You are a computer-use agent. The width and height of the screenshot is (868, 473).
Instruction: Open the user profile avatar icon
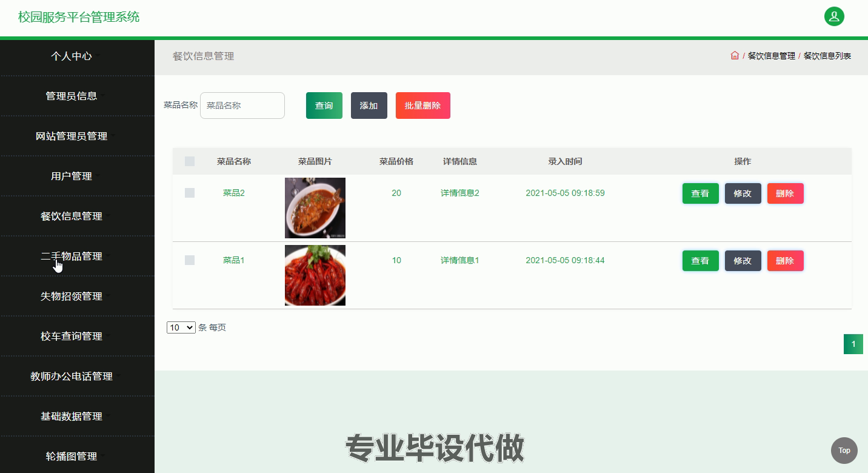point(834,16)
